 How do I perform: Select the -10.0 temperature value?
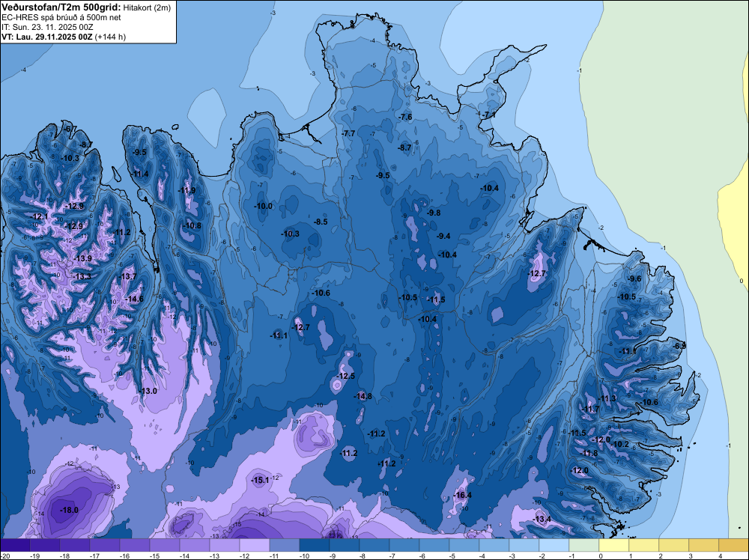coord(263,206)
